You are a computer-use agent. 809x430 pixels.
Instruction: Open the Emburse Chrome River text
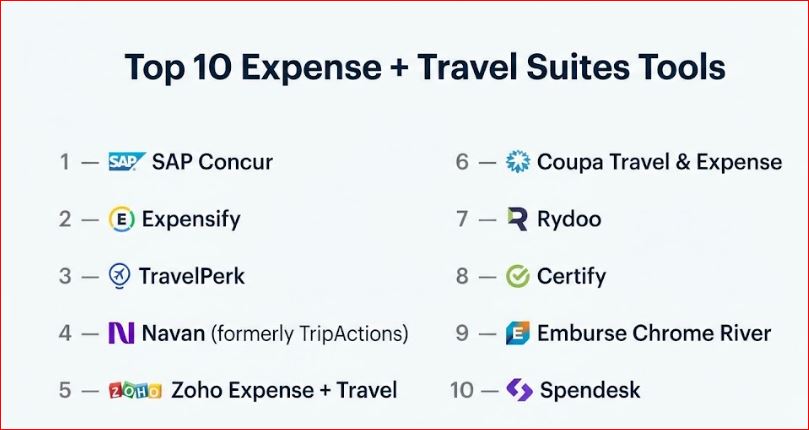point(654,333)
